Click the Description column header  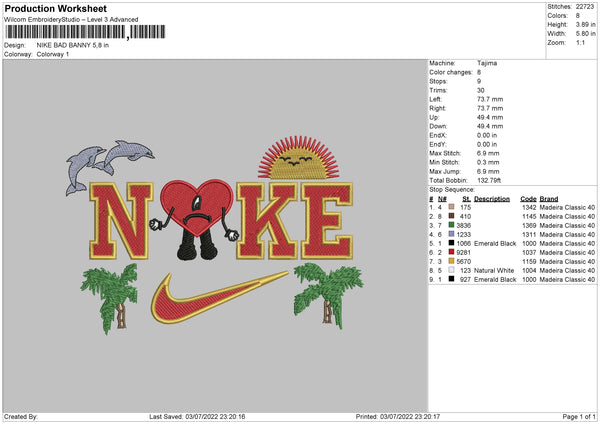click(x=492, y=199)
